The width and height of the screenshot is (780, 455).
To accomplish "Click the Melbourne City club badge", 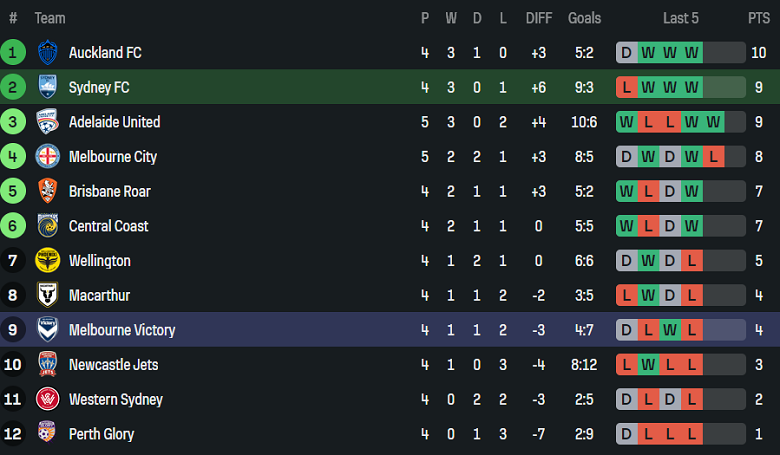I will [47, 157].
